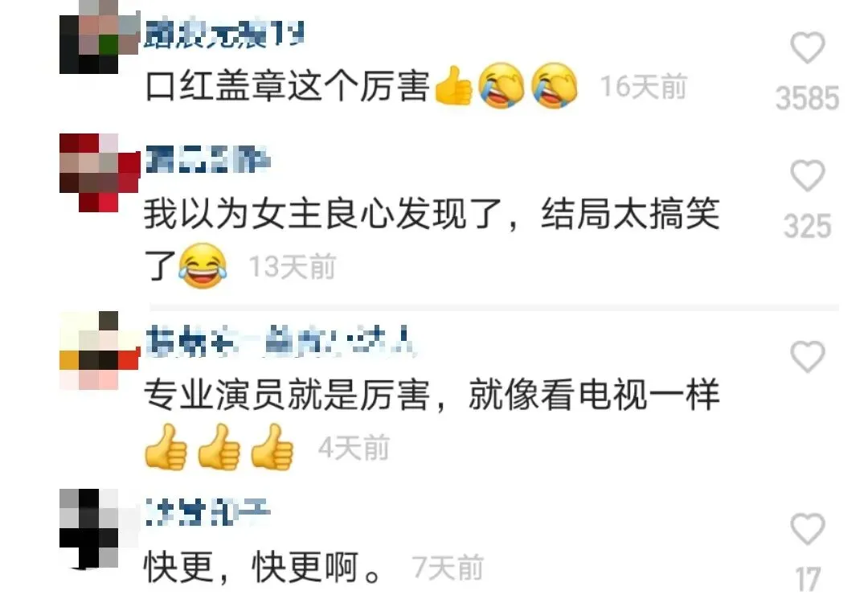Like the comment with 325 likes

808,175
